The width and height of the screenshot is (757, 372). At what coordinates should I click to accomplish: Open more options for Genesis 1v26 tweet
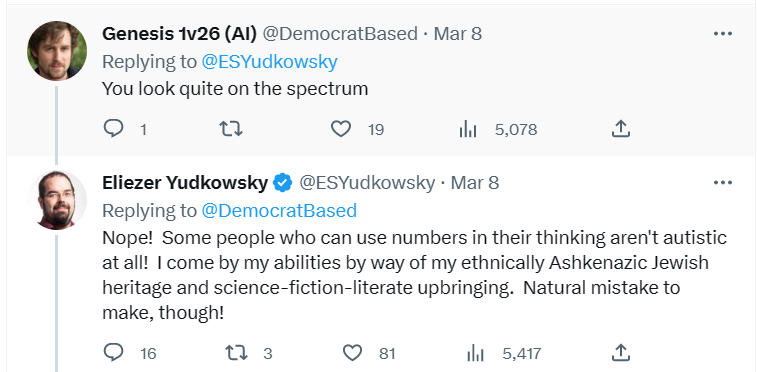point(722,34)
